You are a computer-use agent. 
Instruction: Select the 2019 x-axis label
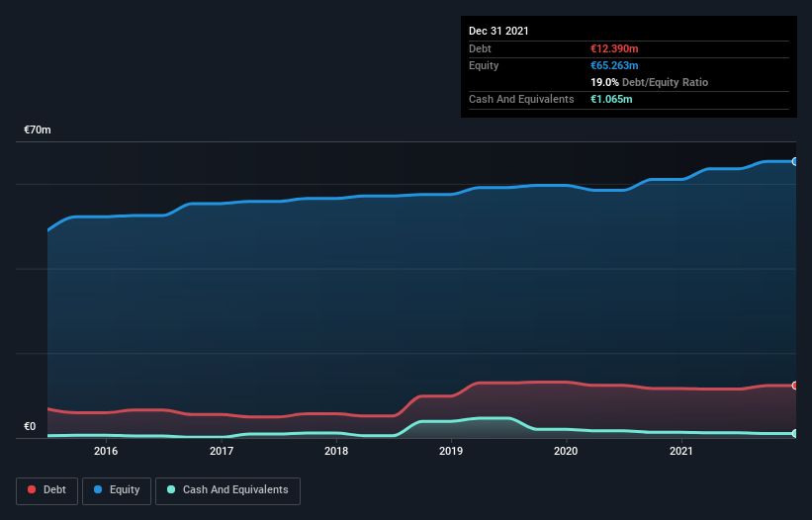(x=451, y=451)
